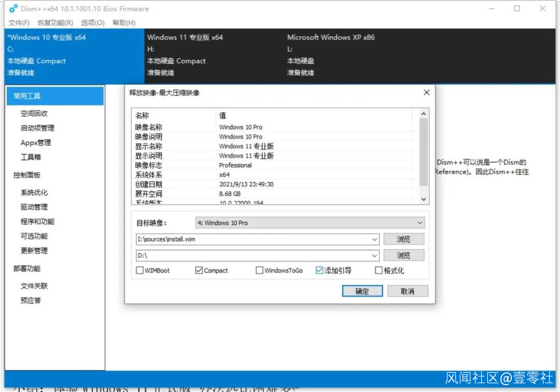Click 浏览 beside the D:\ path
560x392 pixels.
(x=404, y=256)
